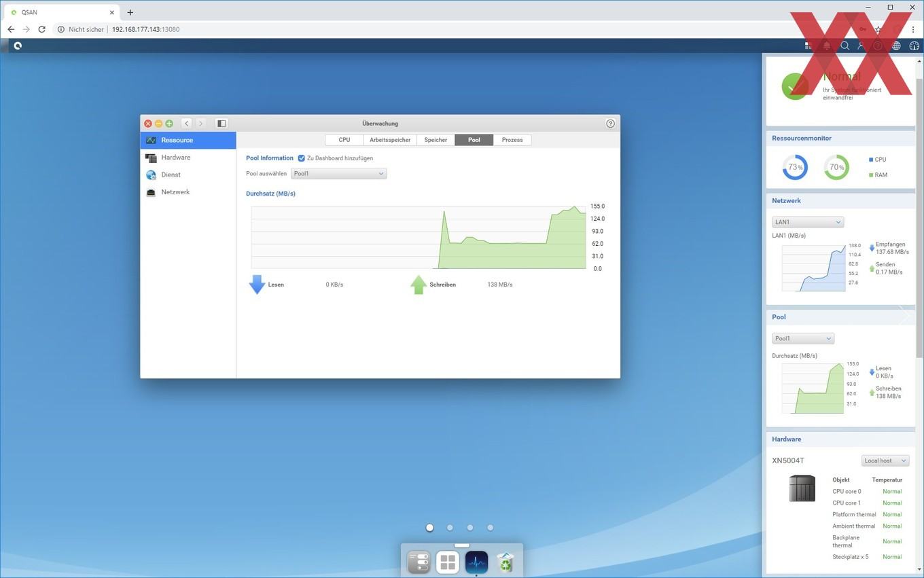The height and width of the screenshot is (578, 924).
Task: Select the first desktop page dot
Action: click(429, 528)
